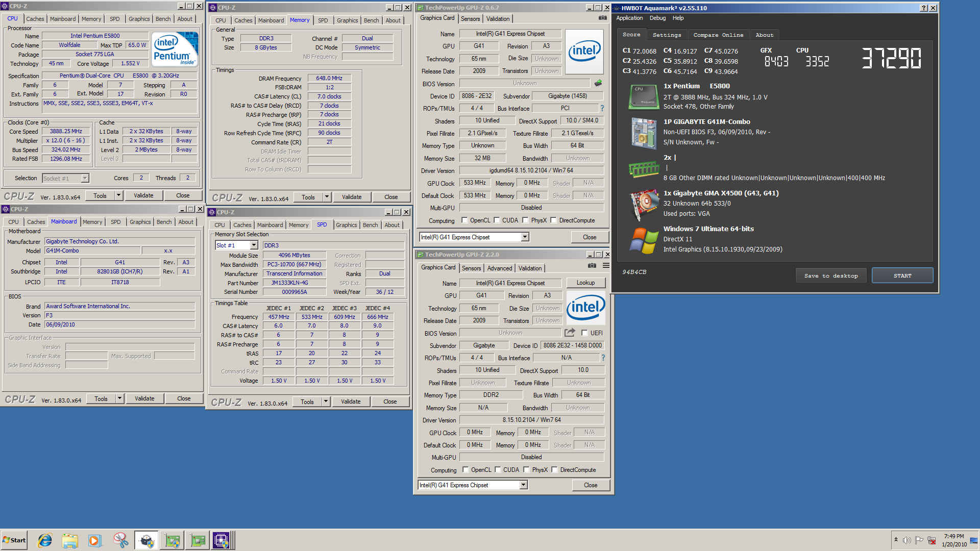Image resolution: width=980 pixels, height=551 pixels.
Task: Click the Windows logo icon in HWBOT Aquamark
Action: click(644, 240)
